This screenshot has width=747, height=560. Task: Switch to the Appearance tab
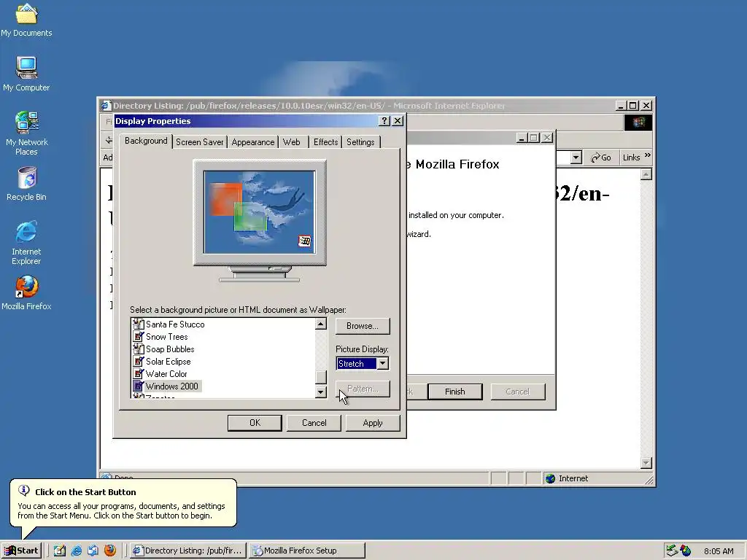click(253, 142)
